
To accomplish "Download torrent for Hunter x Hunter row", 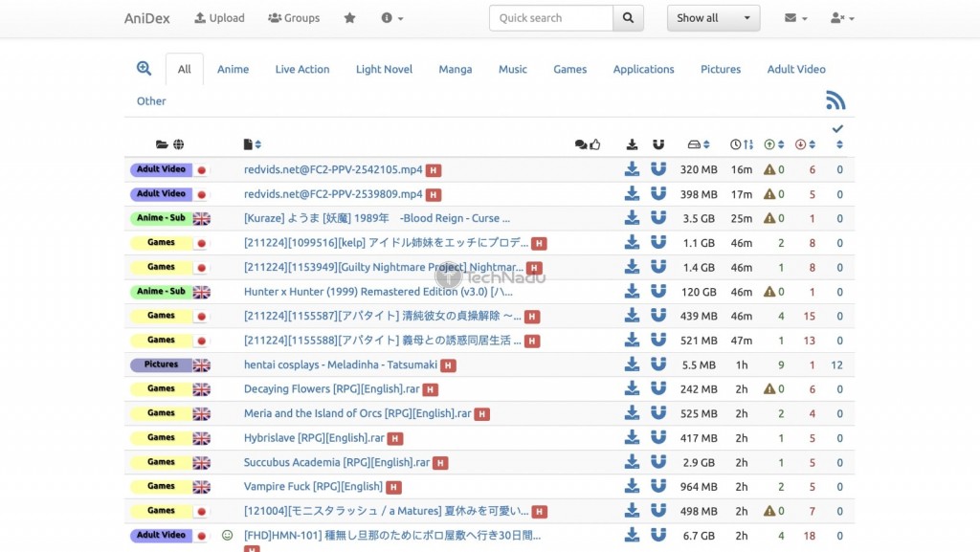I will 632,291.
